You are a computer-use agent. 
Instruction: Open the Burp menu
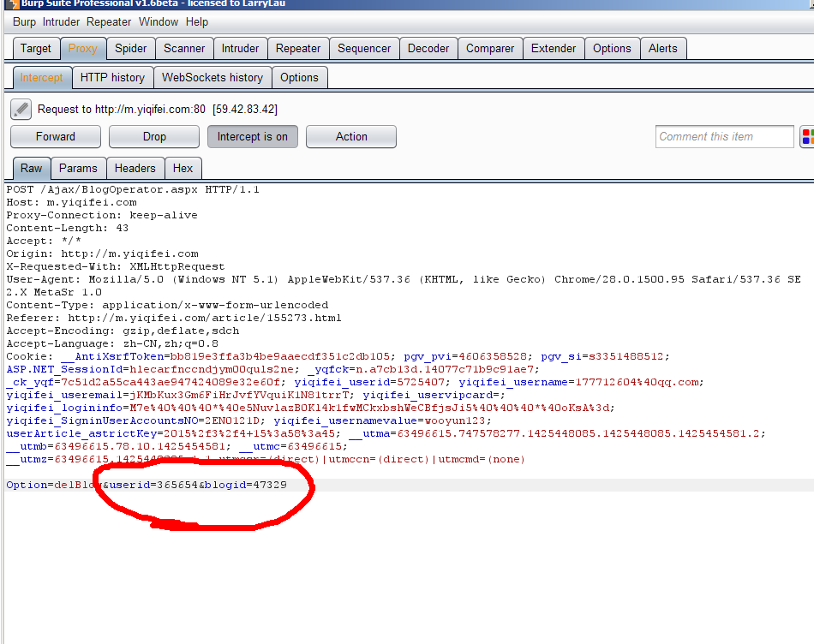[24, 21]
